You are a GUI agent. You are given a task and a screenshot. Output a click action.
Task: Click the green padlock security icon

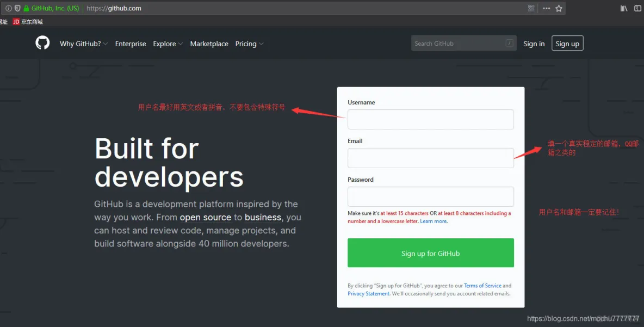point(26,9)
